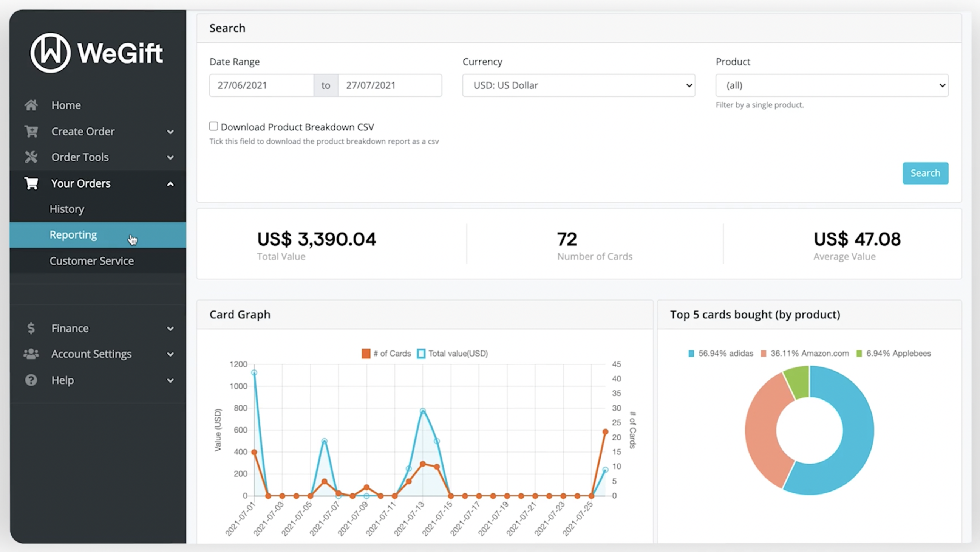This screenshot has width=980, height=552.
Task: Collapse the Your Orders menu chevron
Action: (x=170, y=184)
